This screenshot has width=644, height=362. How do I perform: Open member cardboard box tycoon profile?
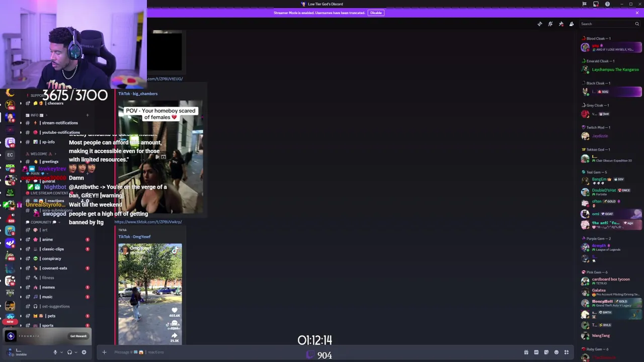(611, 281)
